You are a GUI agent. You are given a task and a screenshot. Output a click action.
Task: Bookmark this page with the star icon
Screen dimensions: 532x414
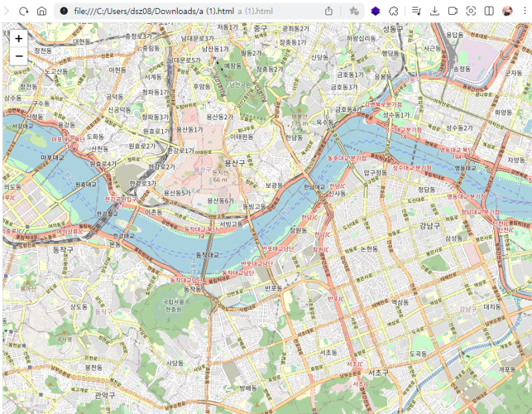coord(354,11)
